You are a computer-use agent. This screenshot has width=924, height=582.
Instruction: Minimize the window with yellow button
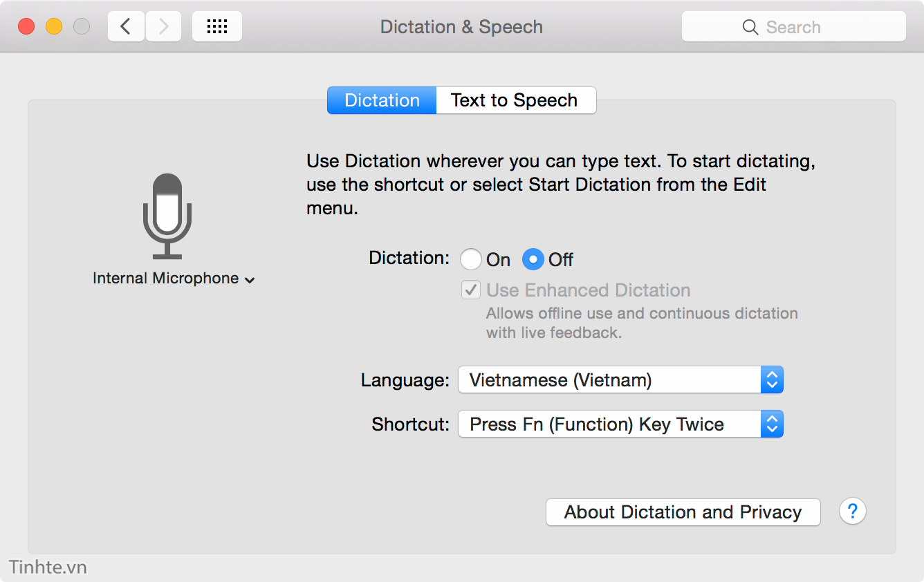pos(54,27)
